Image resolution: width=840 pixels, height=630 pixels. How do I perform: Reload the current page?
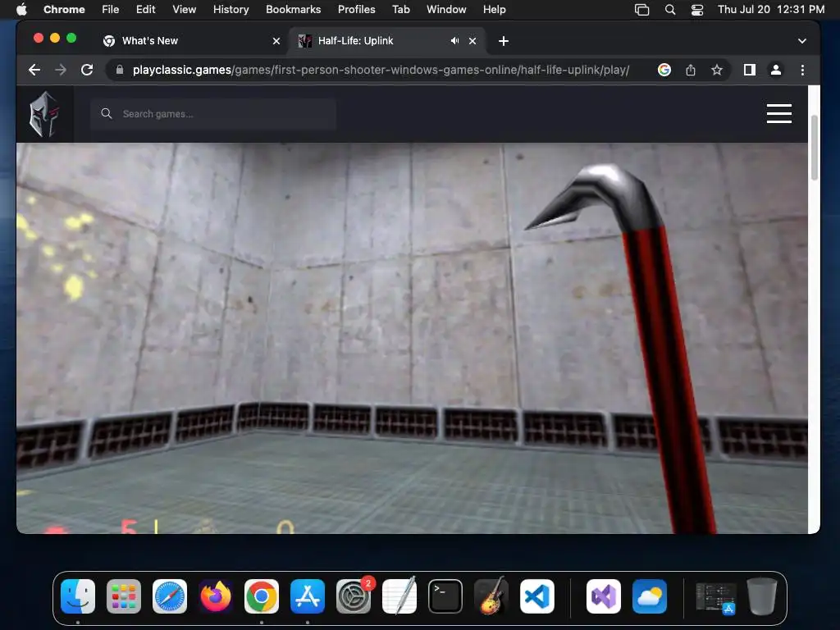click(x=87, y=70)
